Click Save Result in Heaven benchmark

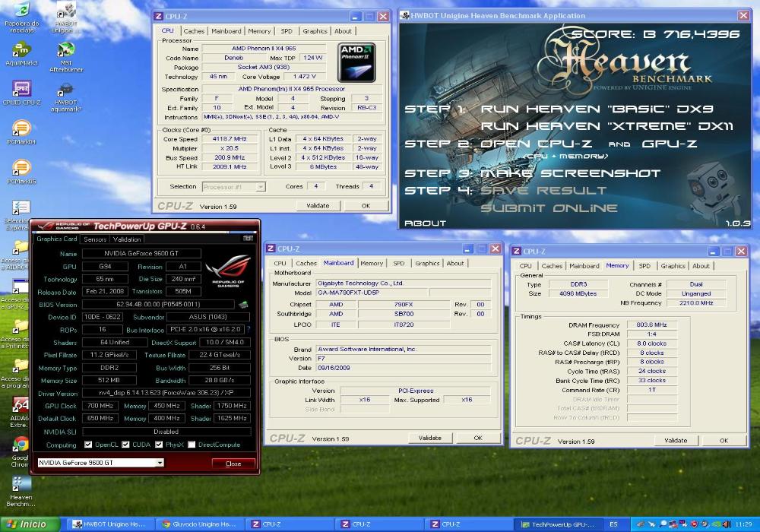[x=543, y=191]
